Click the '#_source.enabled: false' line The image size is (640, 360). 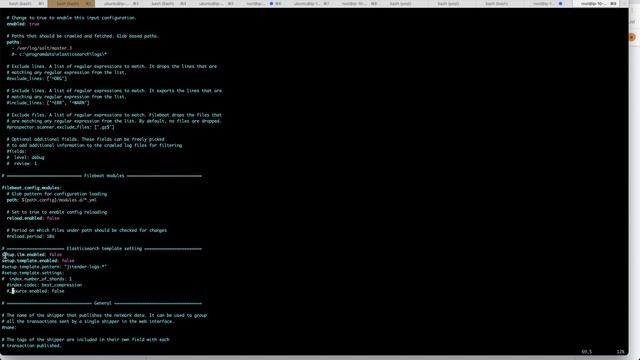point(36,291)
